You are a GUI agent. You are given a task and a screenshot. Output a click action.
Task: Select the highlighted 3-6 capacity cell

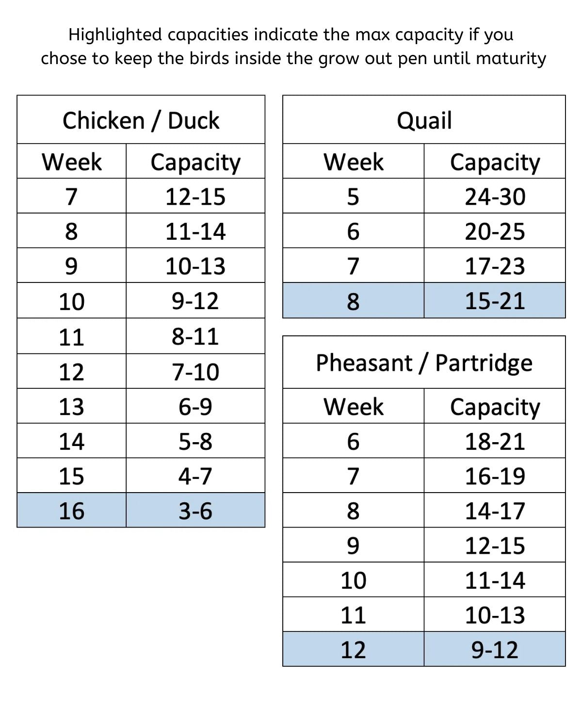coord(195,511)
